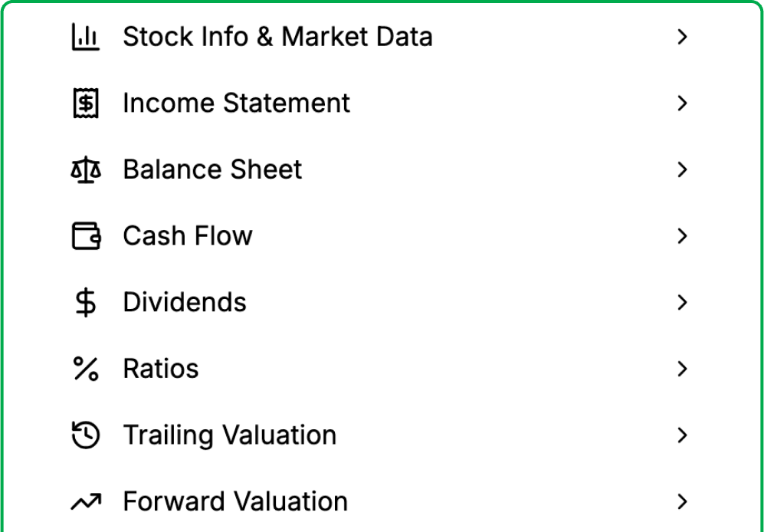Expand the Stock Info & Market Data chevron
This screenshot has height=532, width=764.
click(x=682, y=37)
